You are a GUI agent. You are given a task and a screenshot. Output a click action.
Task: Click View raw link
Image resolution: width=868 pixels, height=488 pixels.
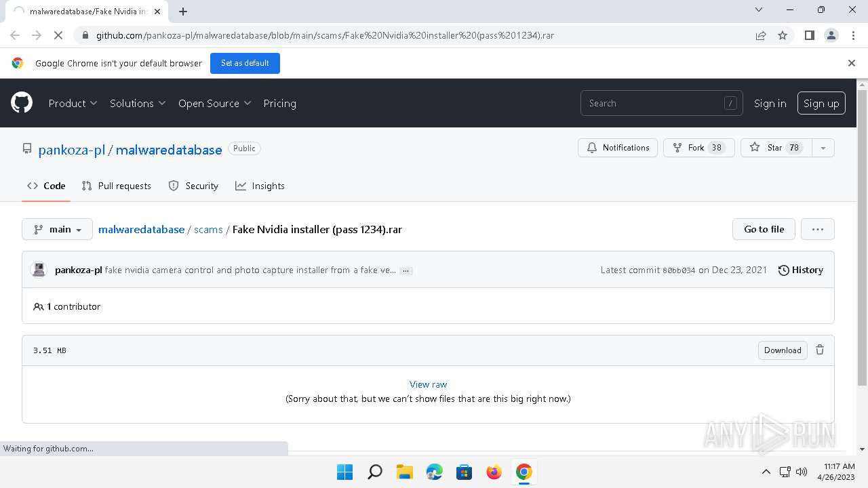[x=428, y=384]
